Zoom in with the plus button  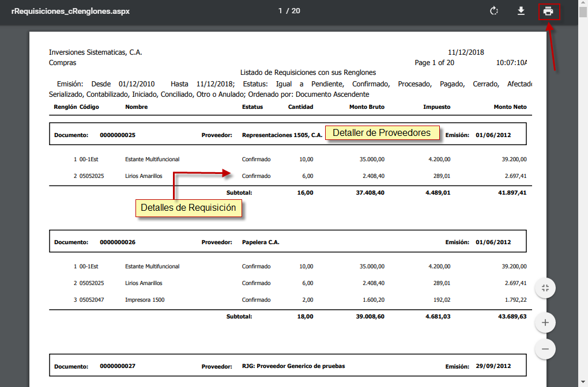[545, 322]
